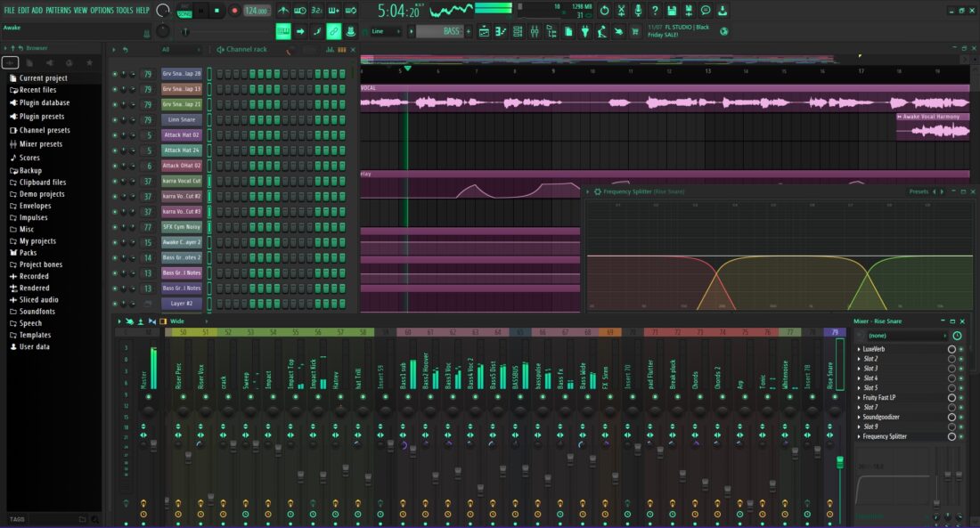The width and height of the screenshot is (980, 528).
Task: Select the Rise Snare mixer track
Action: click(x=837, y=378)
